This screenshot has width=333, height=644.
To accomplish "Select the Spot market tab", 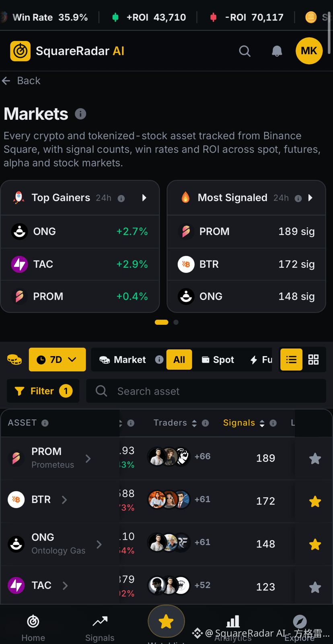I will (x=218, y=359).
